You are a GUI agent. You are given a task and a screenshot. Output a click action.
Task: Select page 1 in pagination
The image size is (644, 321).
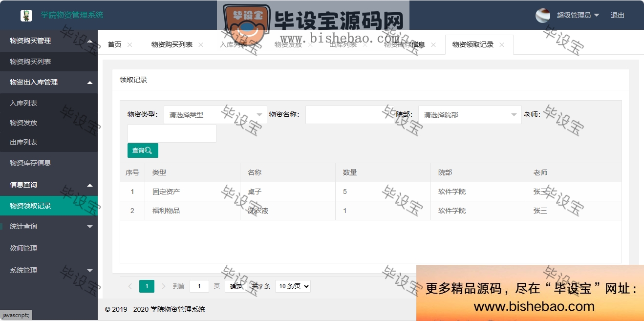(147, 286)
